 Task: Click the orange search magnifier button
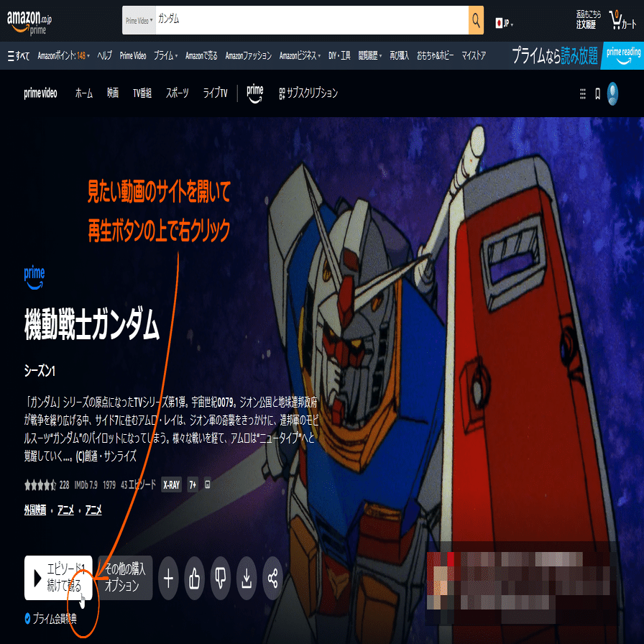476,19
